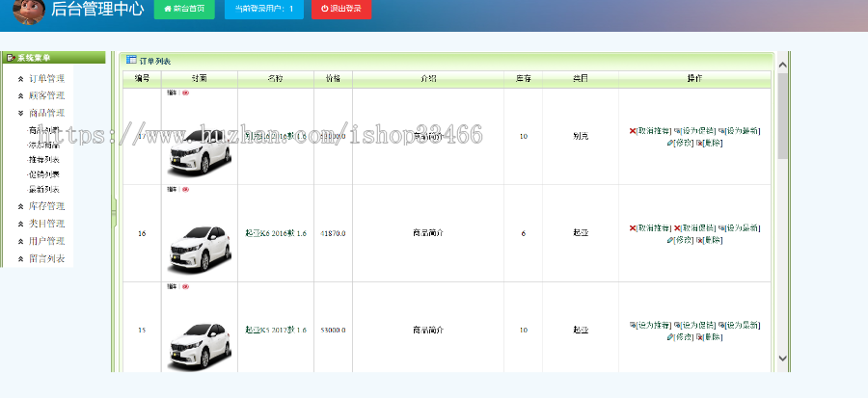868x398 pixels.
Task: Open the 起亚K5 2017款 1.6 product link
Action: pos(276,330)
